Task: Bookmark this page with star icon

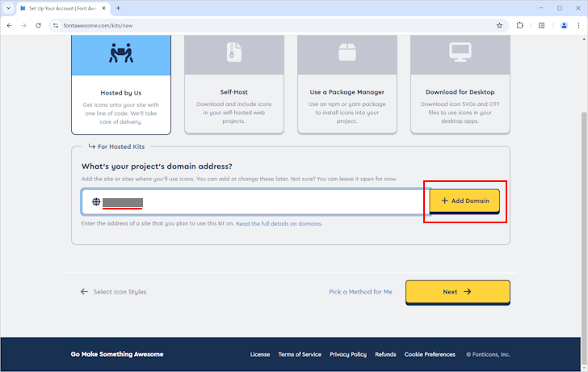Action: click(500, 25)
